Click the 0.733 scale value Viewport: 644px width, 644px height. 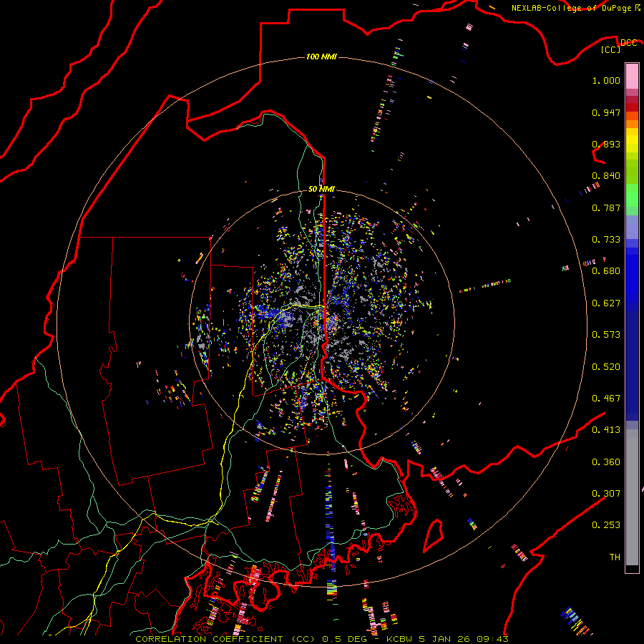pyautogui.click(x=606, y=240)
